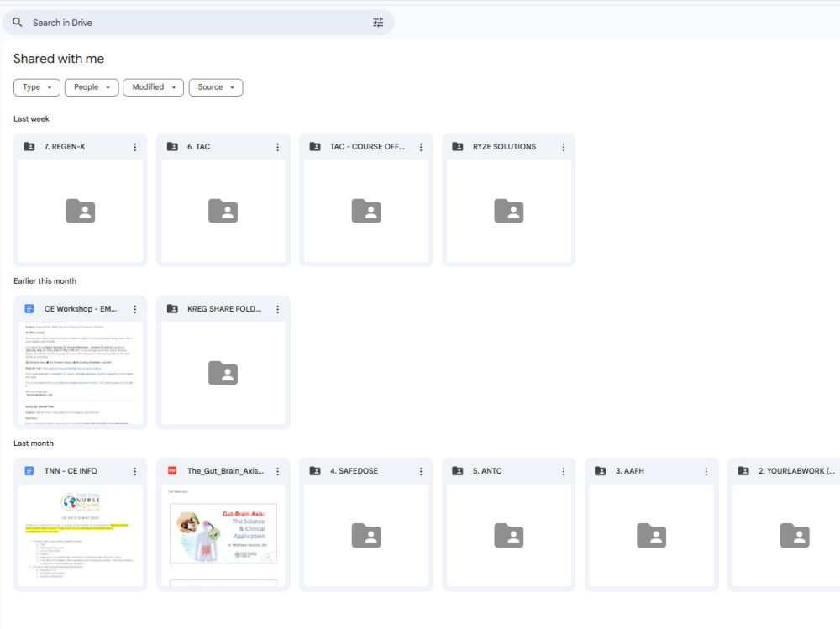Click shared folder icon beside 4. SAFEDOSE title
Viewport: 840px width, 629px height.
(x=315, y=471)
